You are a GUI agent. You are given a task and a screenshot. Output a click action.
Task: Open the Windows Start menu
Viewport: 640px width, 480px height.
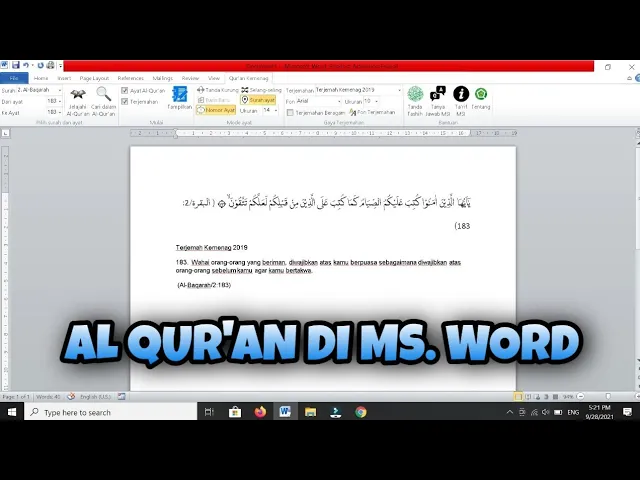click(12, 412)
